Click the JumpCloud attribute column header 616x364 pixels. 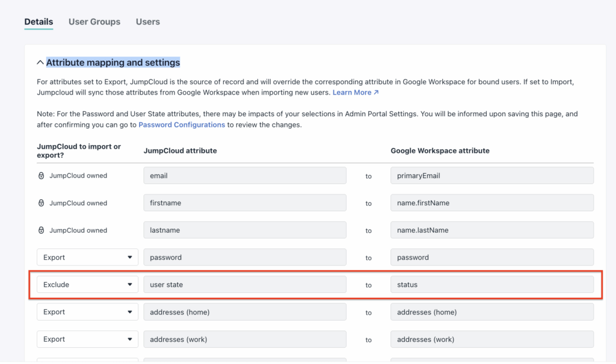180,150
